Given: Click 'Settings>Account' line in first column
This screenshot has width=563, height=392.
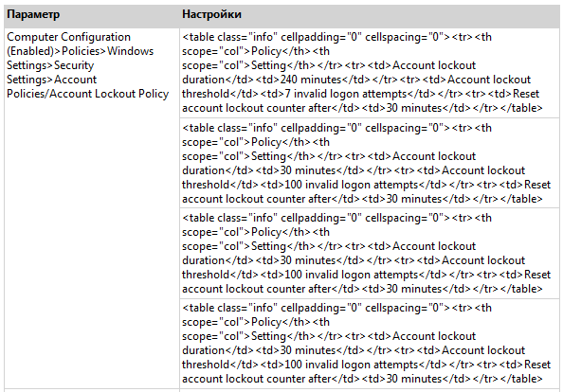Looking at the screenshot, I should pyautogui.click(x=52, y=80).
